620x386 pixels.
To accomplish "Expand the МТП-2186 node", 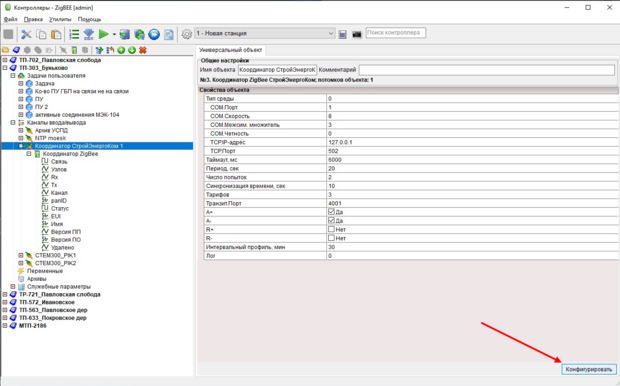I will [5, 326].
